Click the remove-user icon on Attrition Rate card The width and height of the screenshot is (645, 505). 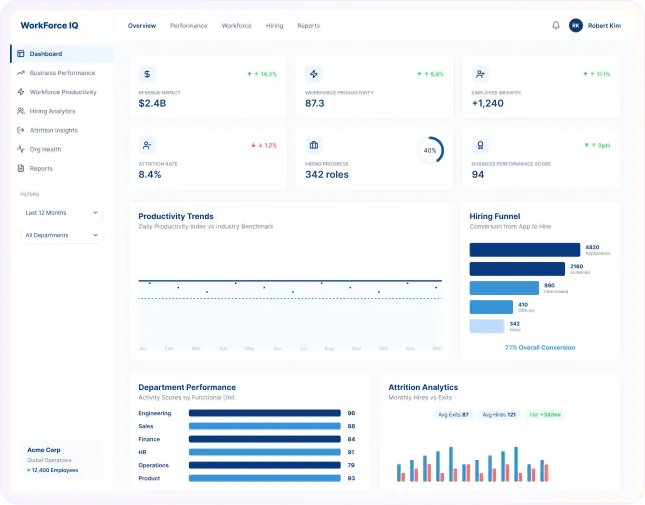tap(147, 145)
